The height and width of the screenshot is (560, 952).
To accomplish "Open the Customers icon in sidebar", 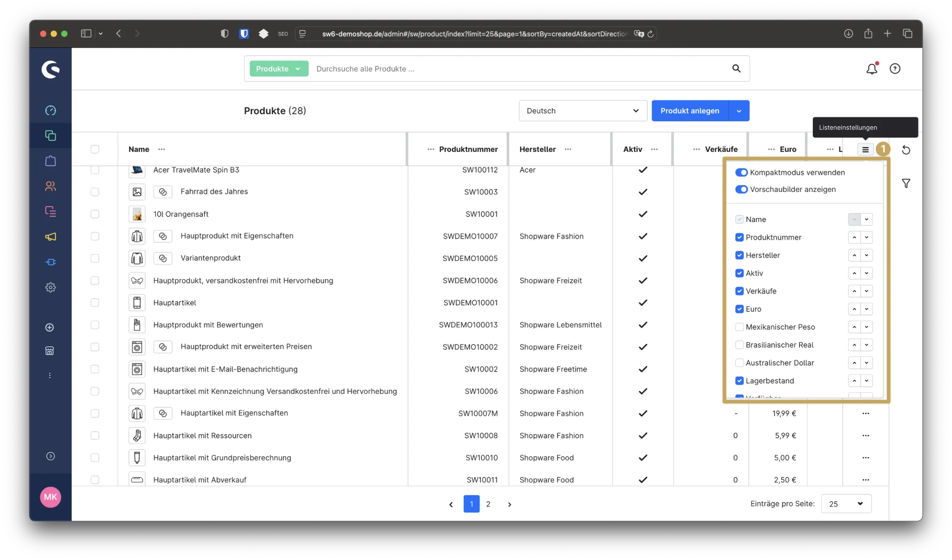I will 50,186.
